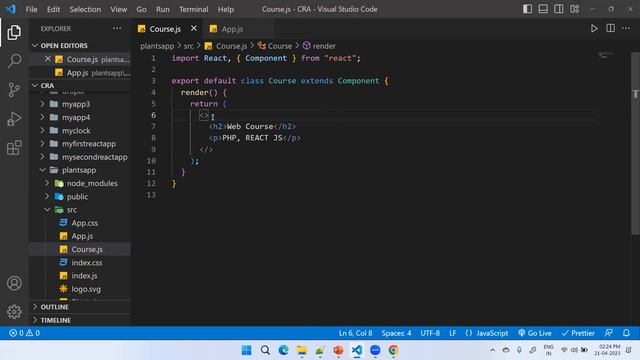Open the Accounts menu icon
This screenshot has width=640, height=360.
point(14,283)
